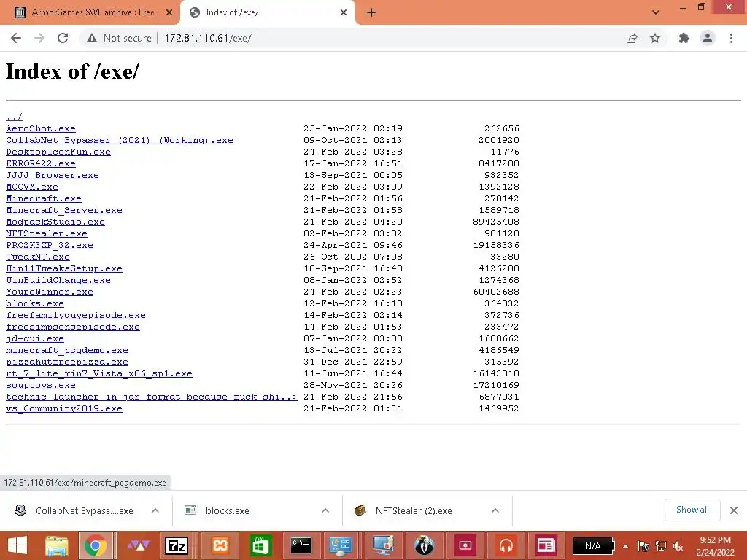Launch 7-Zip from the taskbar
Screen dimensions: 747x560
click(176, 545)
